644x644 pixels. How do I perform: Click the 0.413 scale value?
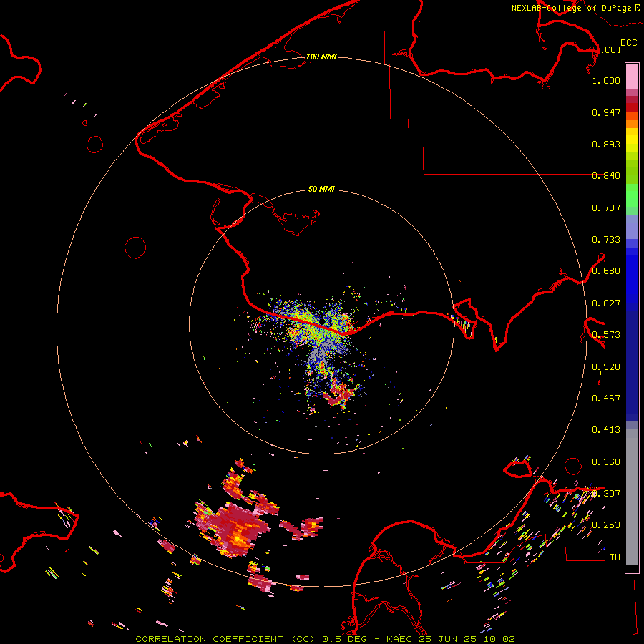click(606, 430)
